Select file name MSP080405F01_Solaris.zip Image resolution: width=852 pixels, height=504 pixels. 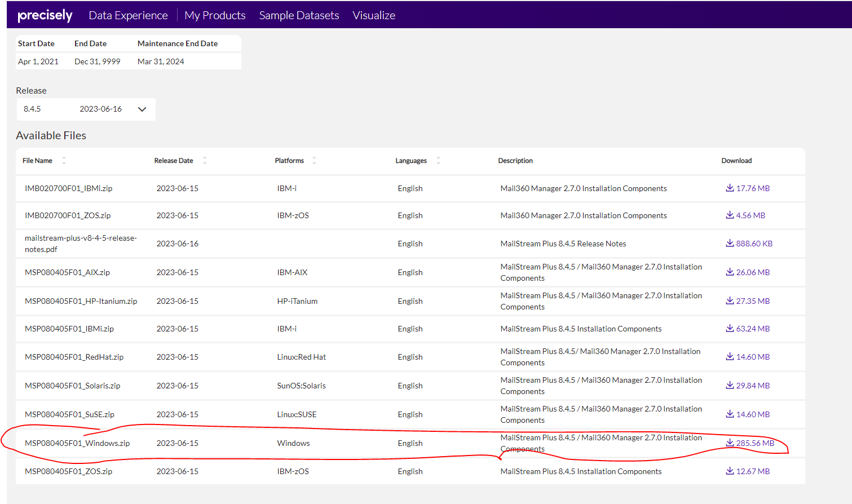pyautogui.click(x=73, y=386)
